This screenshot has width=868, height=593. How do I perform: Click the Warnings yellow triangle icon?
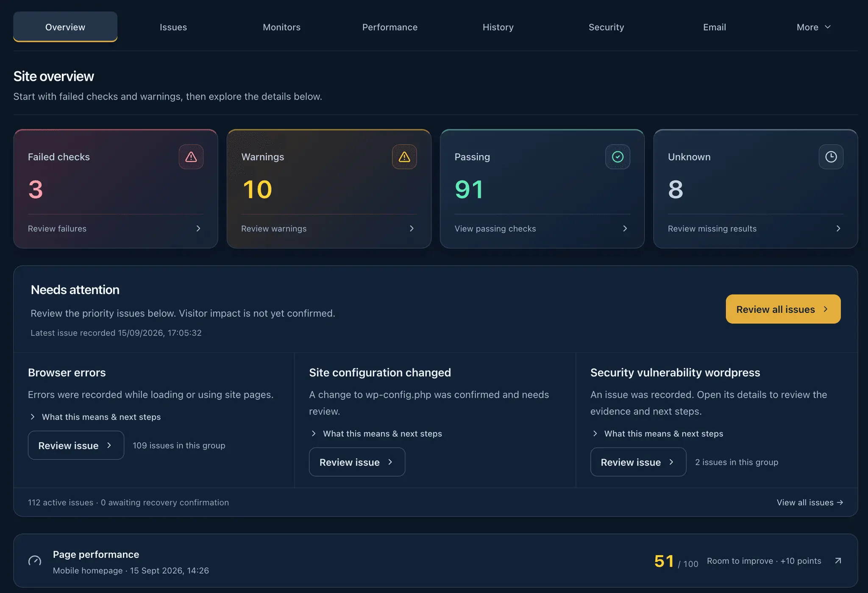point(404,157)
